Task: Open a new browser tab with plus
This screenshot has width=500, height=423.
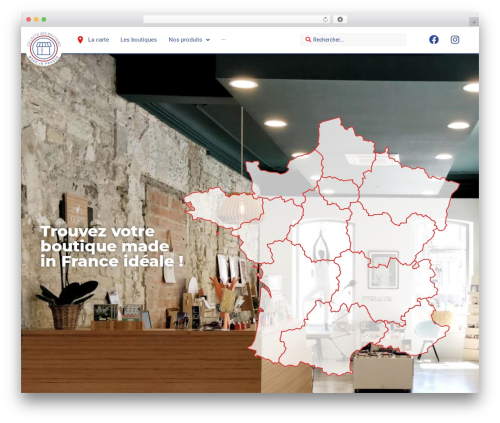Action: coord(474,22)
